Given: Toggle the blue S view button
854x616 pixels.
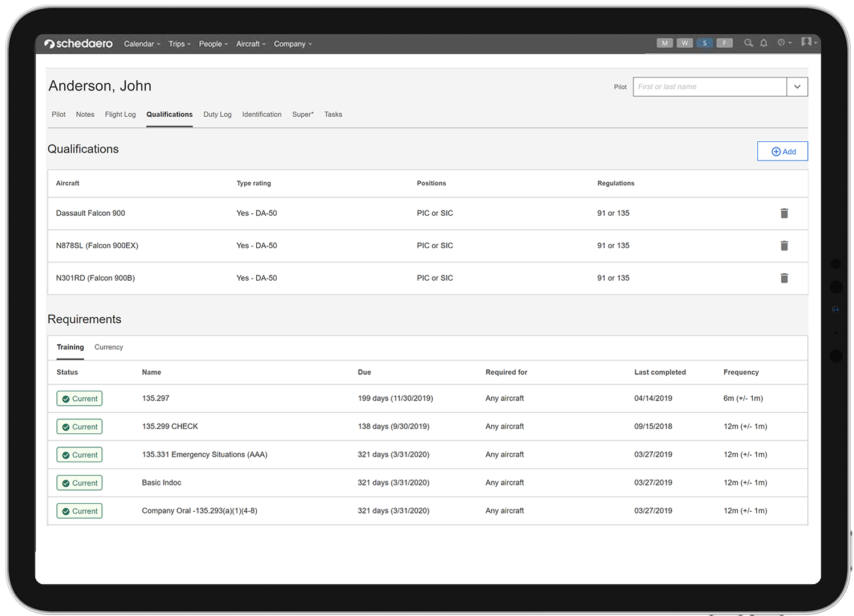Looking at the screenshot, I should point(704,43).
